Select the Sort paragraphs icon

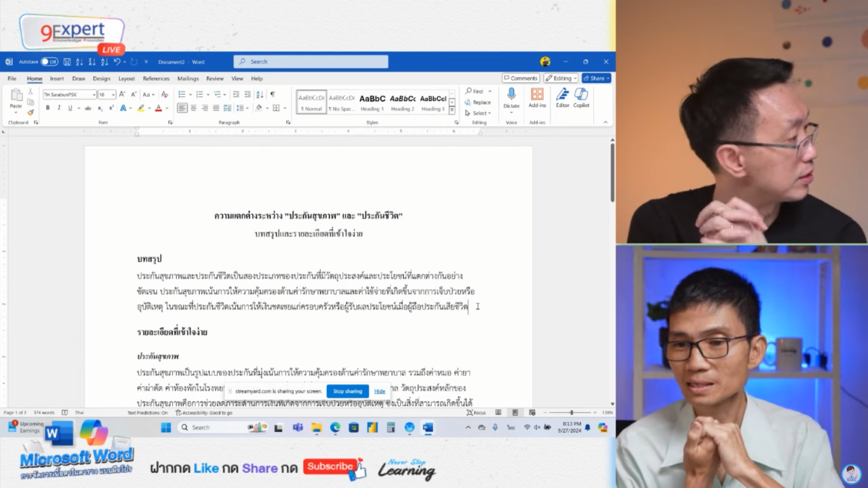(259, 94)
